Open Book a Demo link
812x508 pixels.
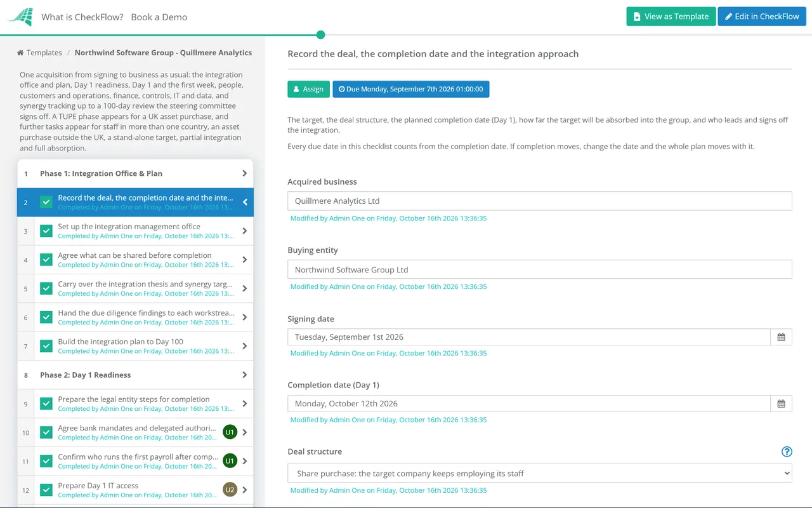[x=159, y=17]
